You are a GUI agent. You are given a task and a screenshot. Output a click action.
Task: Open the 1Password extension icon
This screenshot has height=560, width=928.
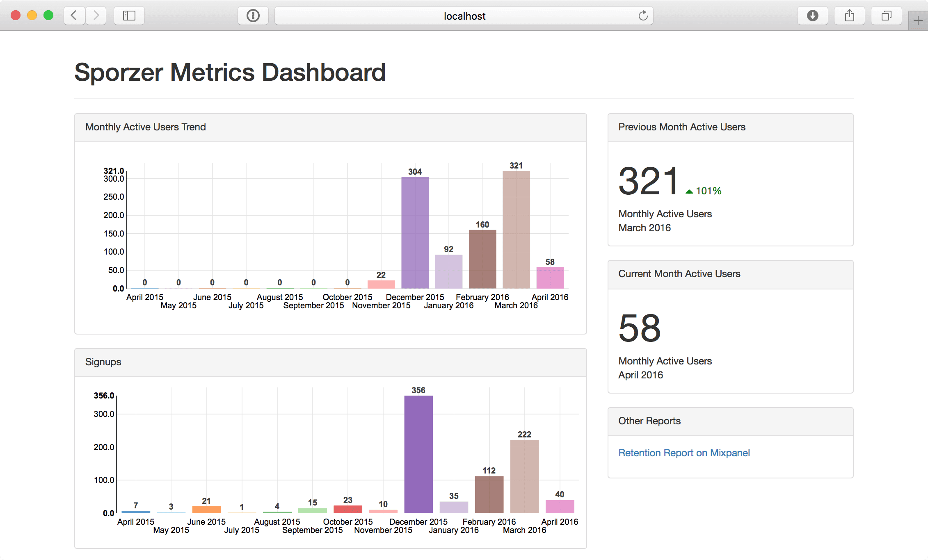[253, 16]
